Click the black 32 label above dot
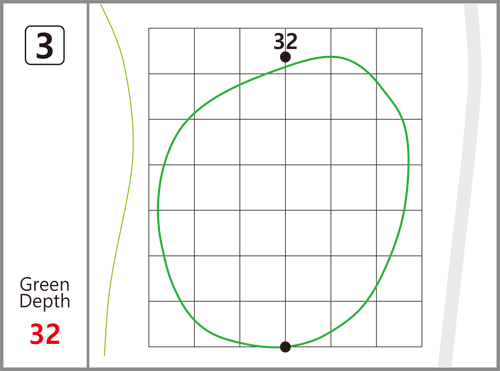Screen dimensions: 500x371 click(285, 41)
